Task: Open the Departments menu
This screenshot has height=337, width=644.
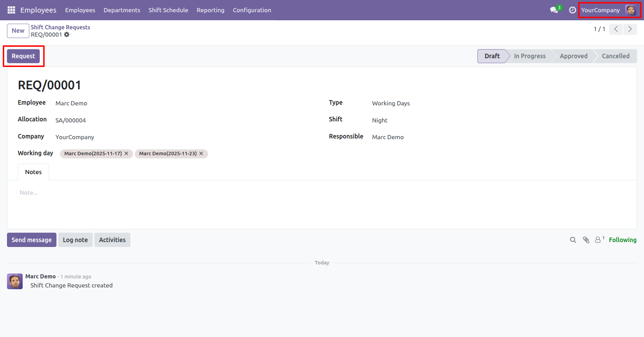Action: click(122, 10)
